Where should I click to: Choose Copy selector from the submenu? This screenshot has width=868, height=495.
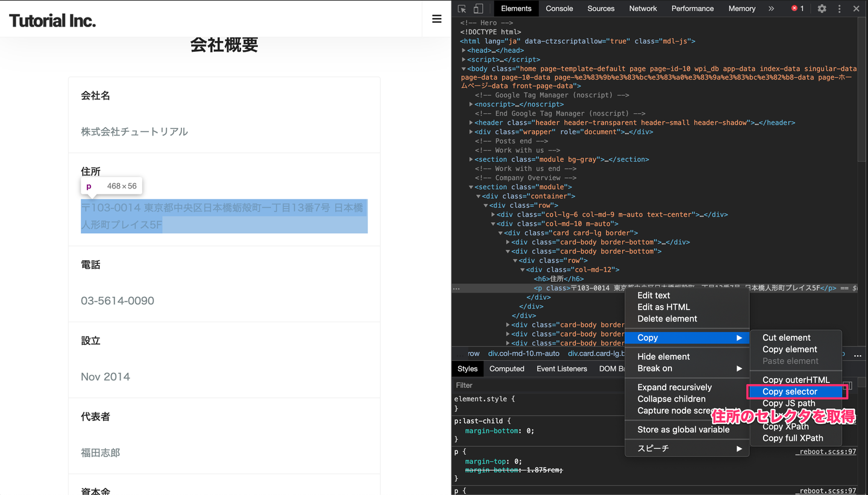coord(790,391)
